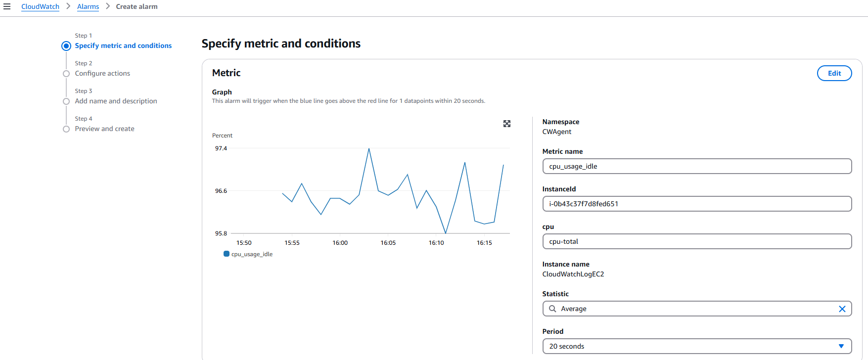Open the Period dropdown arrow
This screenshot has width=868, height=360.
(841, 347)
